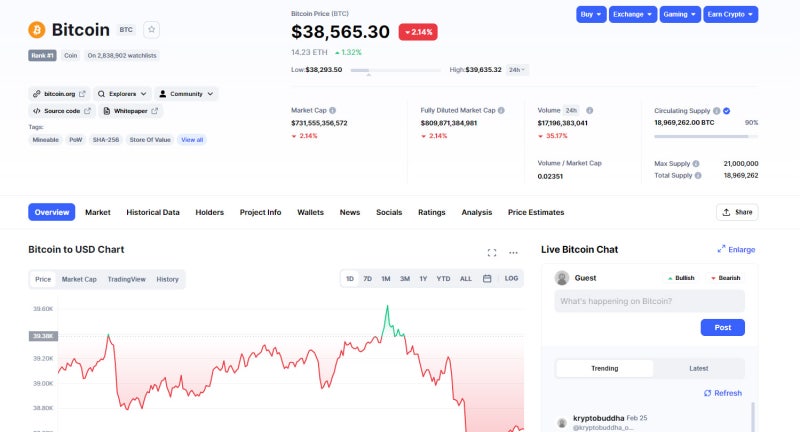Switch to the Overview tab
The height and width of the screenshot is (432, 800).
[x=52, y=212]
